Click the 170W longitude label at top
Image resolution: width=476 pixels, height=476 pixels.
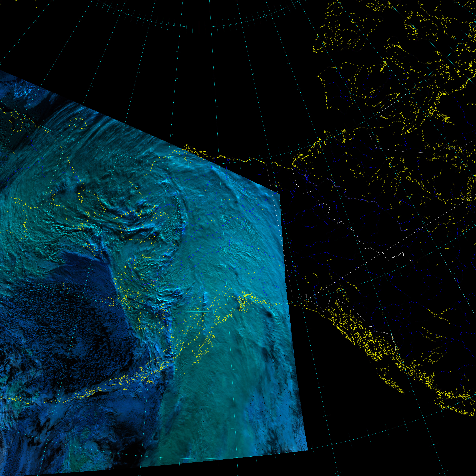(155, 1)
